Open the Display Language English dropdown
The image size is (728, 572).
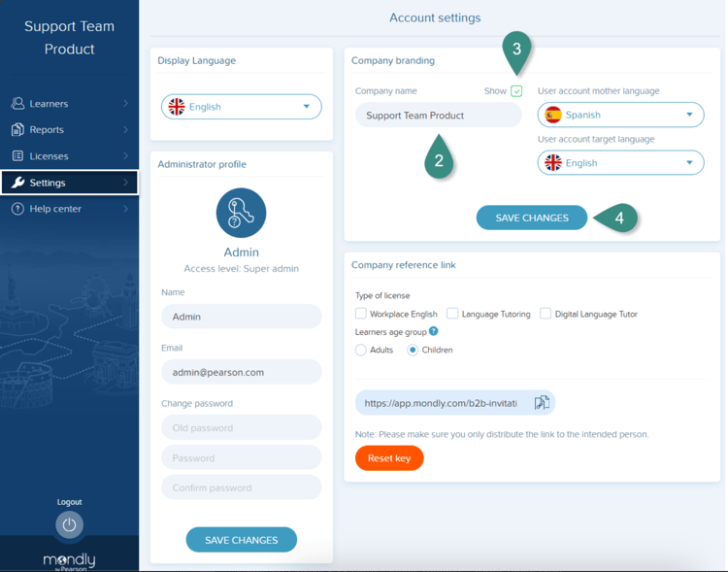click(x=241, y=107)
